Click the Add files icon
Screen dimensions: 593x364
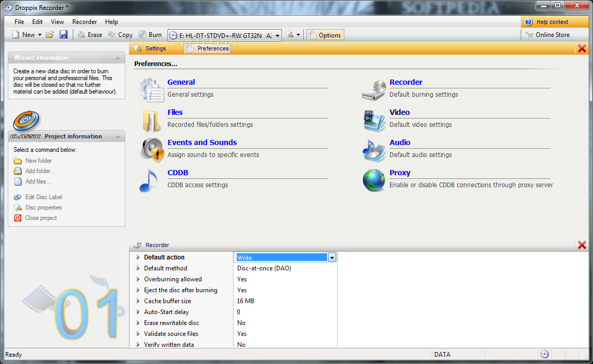coord(18,181)
